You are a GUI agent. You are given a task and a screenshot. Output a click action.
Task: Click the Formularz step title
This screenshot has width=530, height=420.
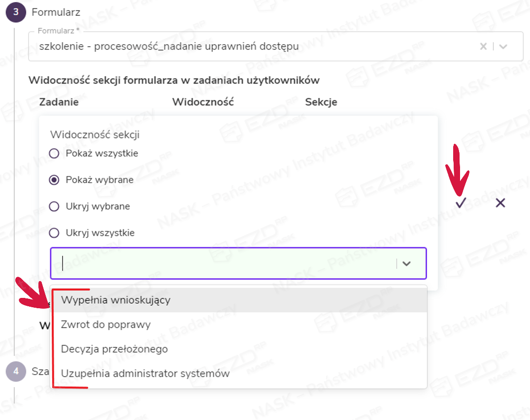tap(56, 12)
